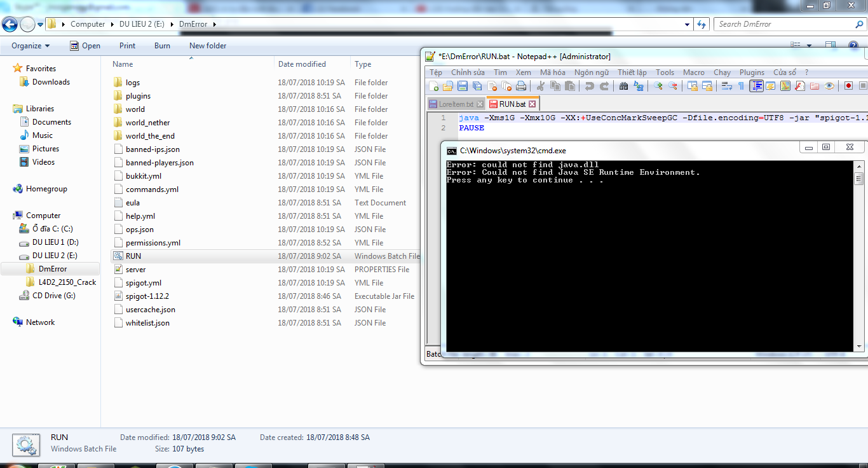Close the LoreItem.txt tab with its X
868x468 pixels.
(480, 104)
